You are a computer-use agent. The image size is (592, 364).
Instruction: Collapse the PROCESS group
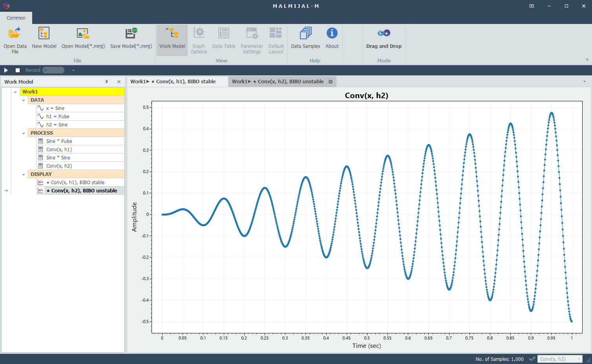[24, 133]
